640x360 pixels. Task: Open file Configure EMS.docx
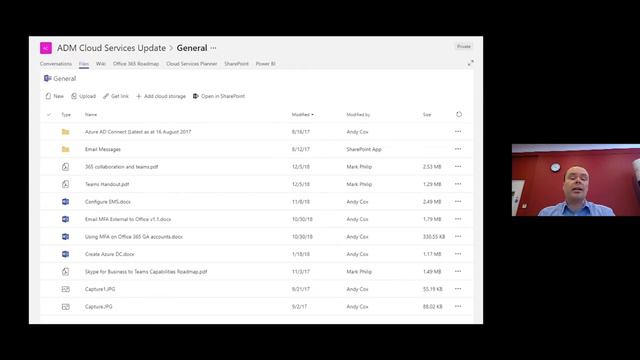[108, 202]
